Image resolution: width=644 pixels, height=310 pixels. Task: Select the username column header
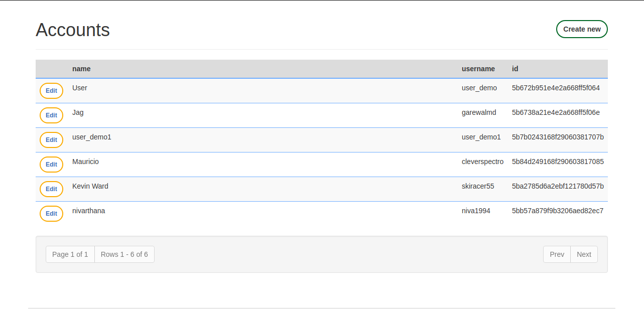click(478, 69)
